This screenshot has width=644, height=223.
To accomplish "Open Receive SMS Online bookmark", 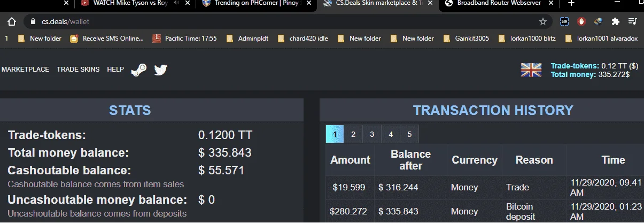I will point(107,39).
